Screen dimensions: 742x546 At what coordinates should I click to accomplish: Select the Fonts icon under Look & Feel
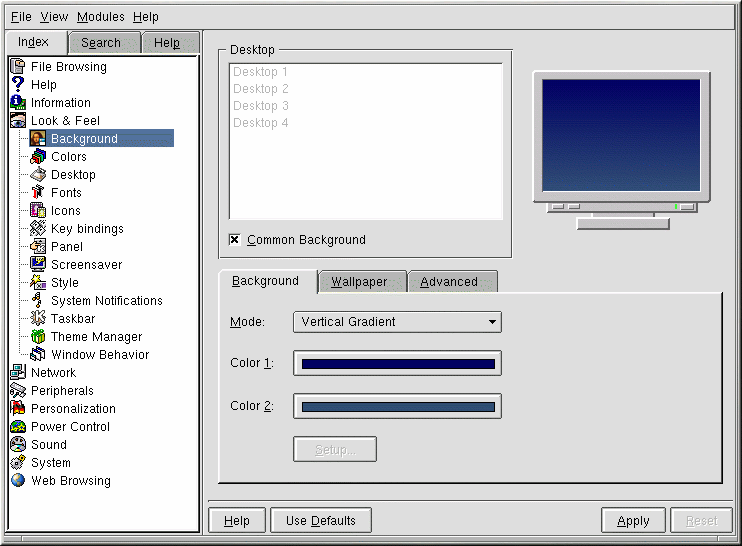pyautogui.click(x=38, y=193)
